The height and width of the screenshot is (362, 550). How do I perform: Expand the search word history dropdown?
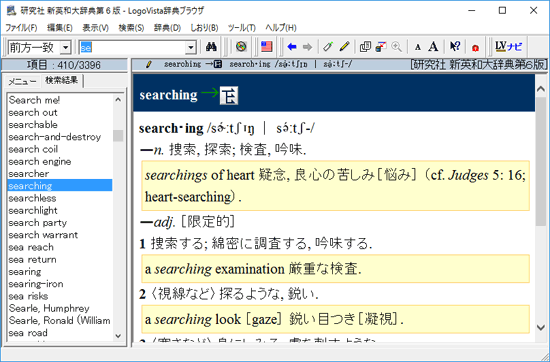(x=190, y=47)
